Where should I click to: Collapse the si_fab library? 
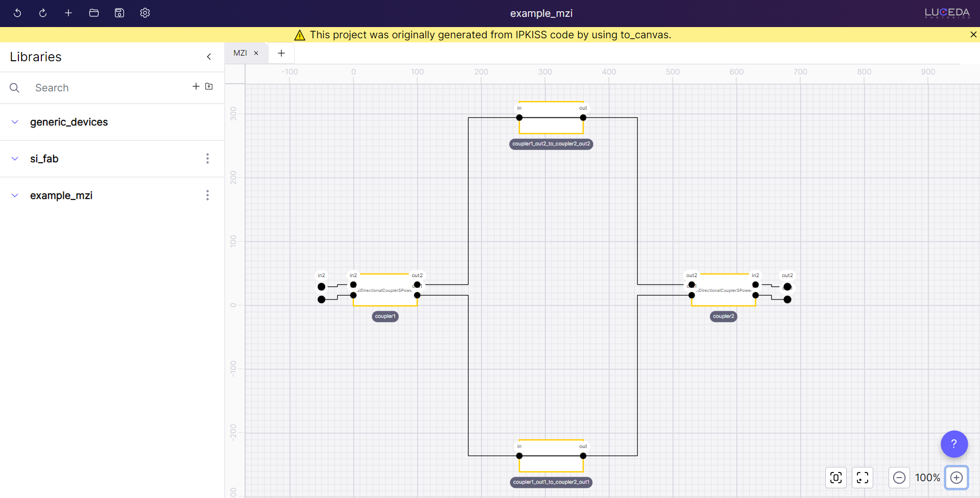point(15,159)
